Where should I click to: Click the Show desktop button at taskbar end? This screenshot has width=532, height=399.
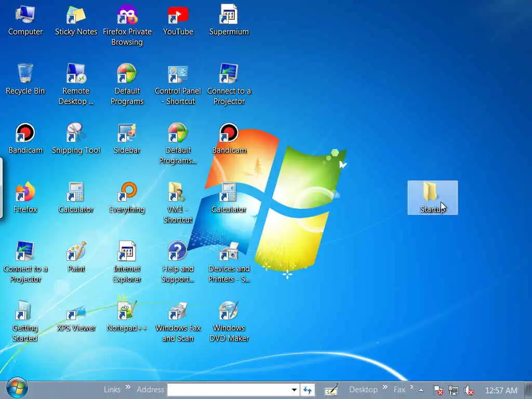click(528, 390)
